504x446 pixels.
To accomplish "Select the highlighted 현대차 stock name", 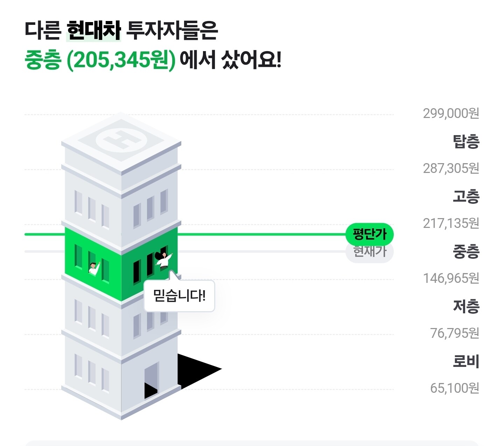I will click(93, 30).
